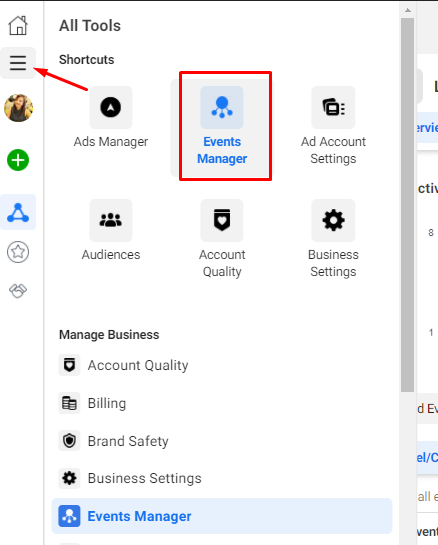This screenshot has height=545, width=438.
Task: Click Account Quality shortcut label
Action: coord(222,263)
